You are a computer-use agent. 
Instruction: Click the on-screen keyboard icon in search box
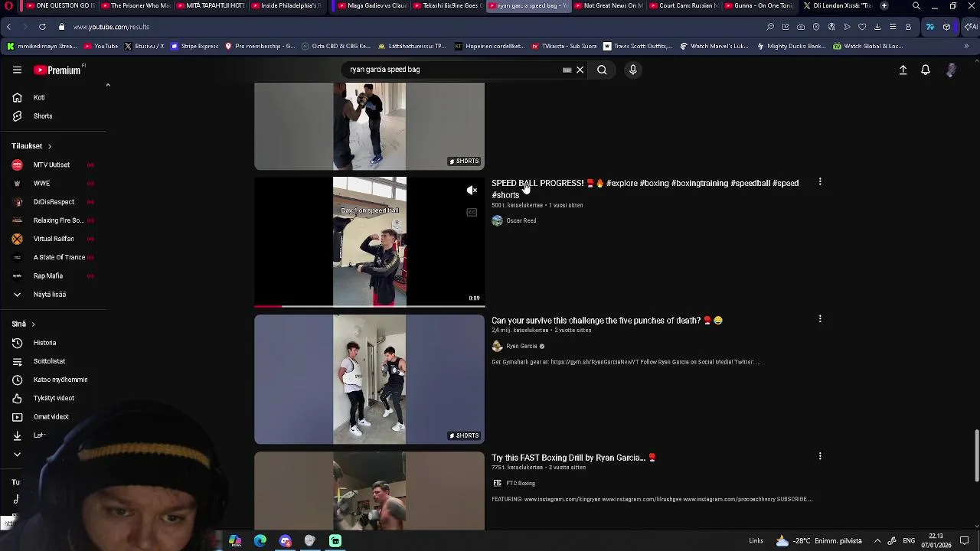click(x=567, y=70)
